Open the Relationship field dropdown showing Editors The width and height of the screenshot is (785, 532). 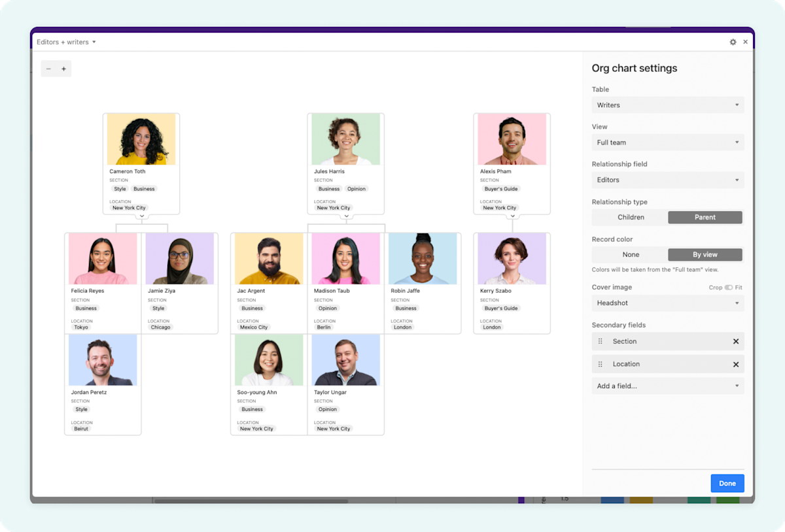coord(667,180)
